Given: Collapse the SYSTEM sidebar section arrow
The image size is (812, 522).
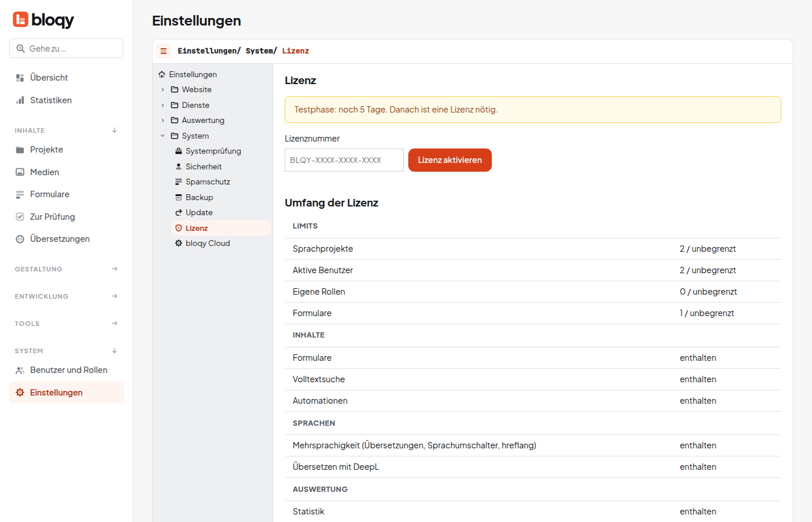Looking at the screenshot, I should [x=115, y=351].
